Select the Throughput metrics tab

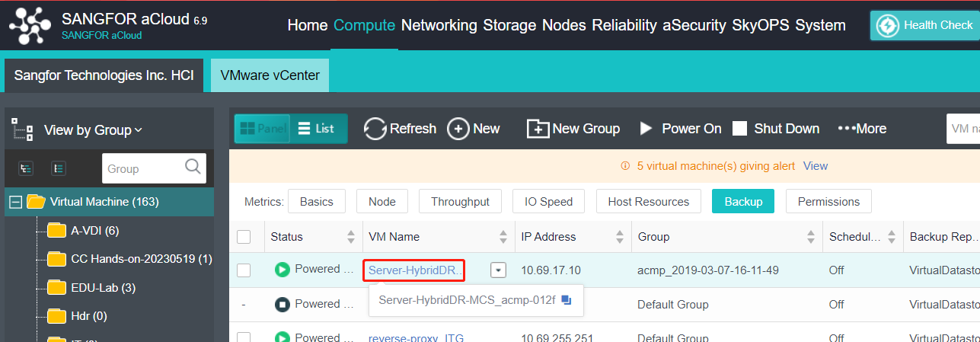[x=460, y=201]
